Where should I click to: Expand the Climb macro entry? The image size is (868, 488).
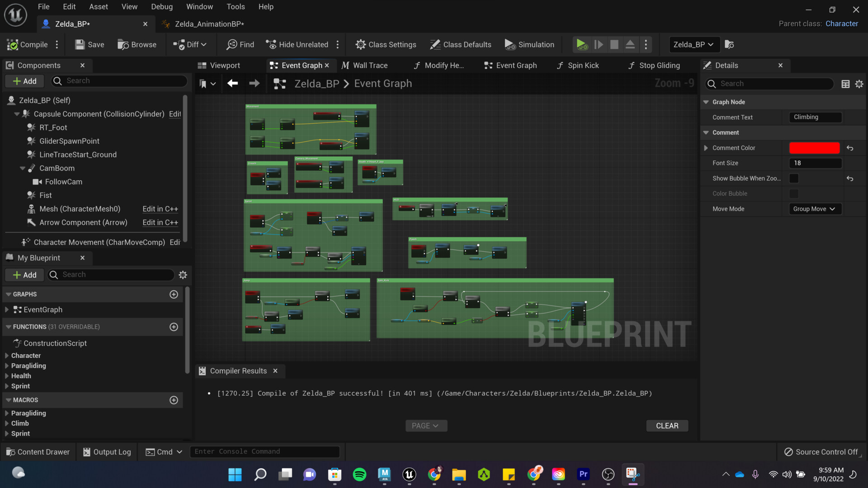(x=7, y=423)
